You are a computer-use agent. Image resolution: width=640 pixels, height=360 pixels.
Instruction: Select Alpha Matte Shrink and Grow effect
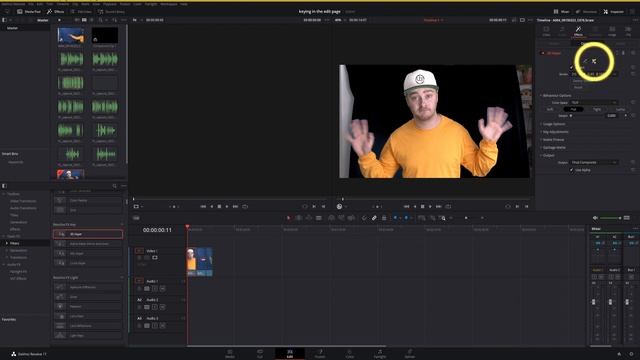pos(88,244)
